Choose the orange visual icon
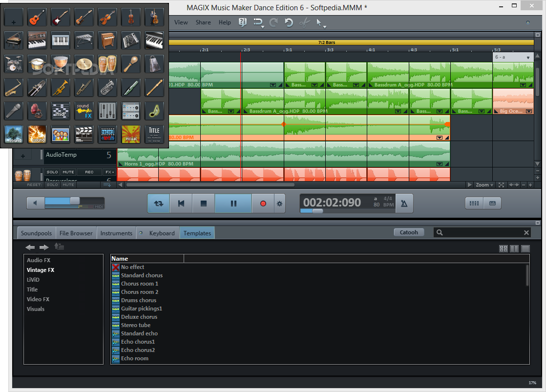Viewport: 546px width, 392px height. (131, 134)
